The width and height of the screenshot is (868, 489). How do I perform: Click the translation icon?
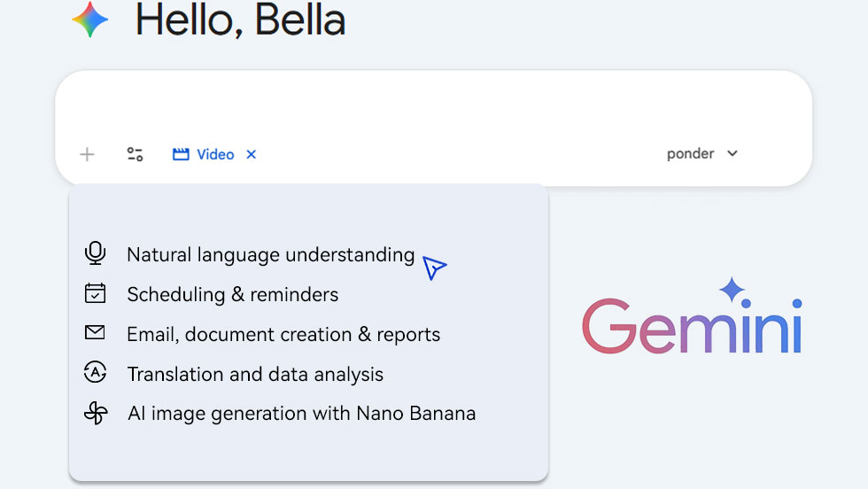pos(95,373)
